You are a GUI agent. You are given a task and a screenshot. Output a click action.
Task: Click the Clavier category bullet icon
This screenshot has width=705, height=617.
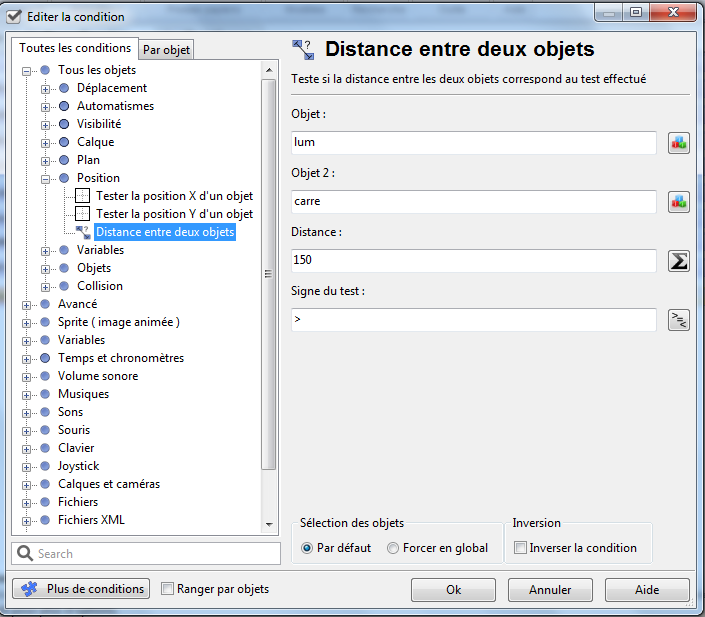pyautogui.click(x=45, y=448)
